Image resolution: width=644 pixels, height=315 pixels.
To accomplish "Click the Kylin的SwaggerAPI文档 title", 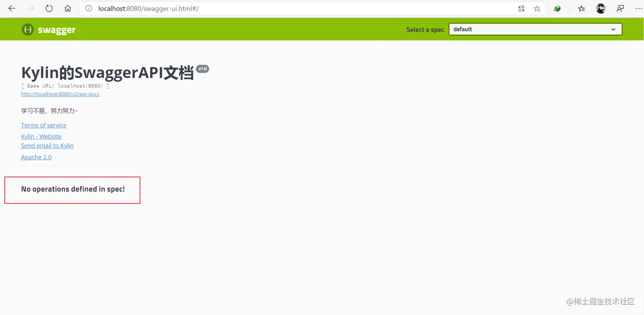I will (108, 73).
